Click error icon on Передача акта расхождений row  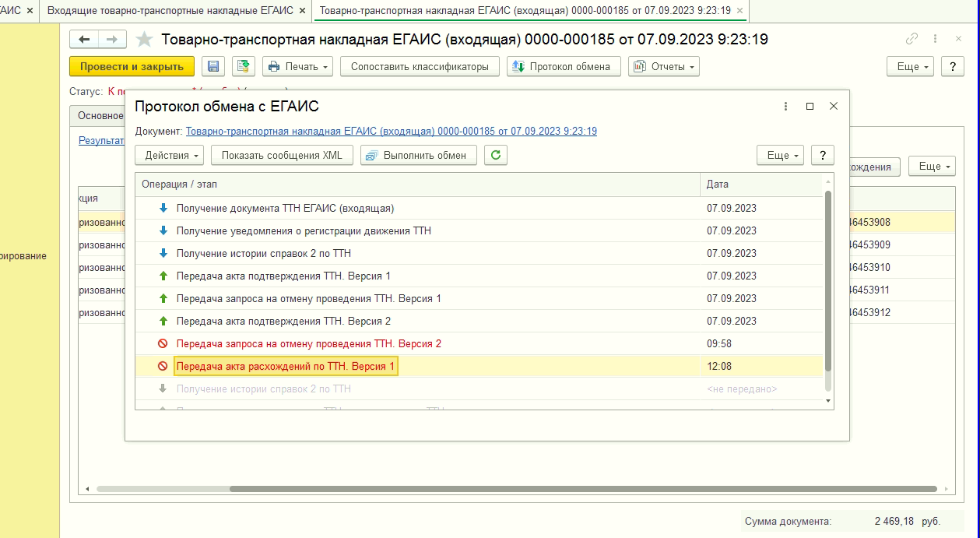click(x=163, y=366)
